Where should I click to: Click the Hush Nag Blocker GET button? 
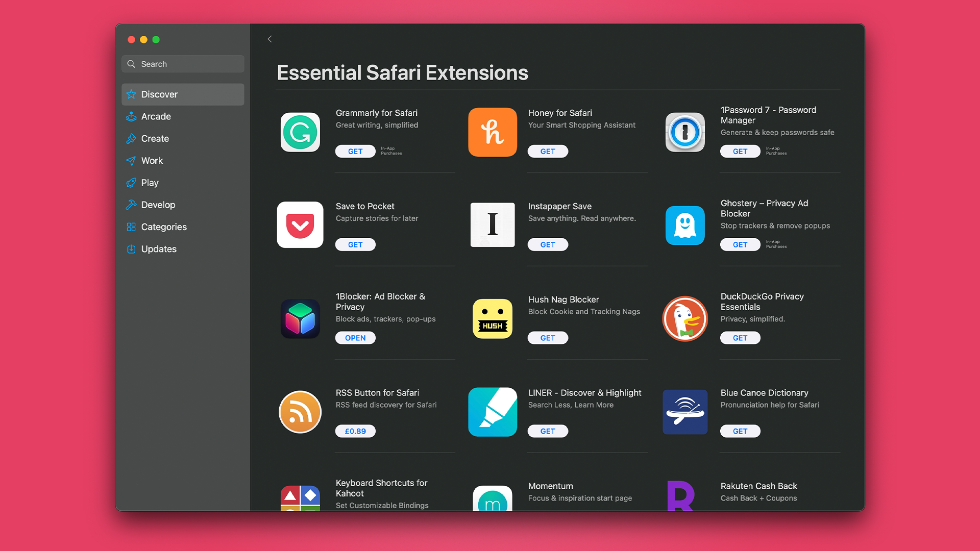548,337
